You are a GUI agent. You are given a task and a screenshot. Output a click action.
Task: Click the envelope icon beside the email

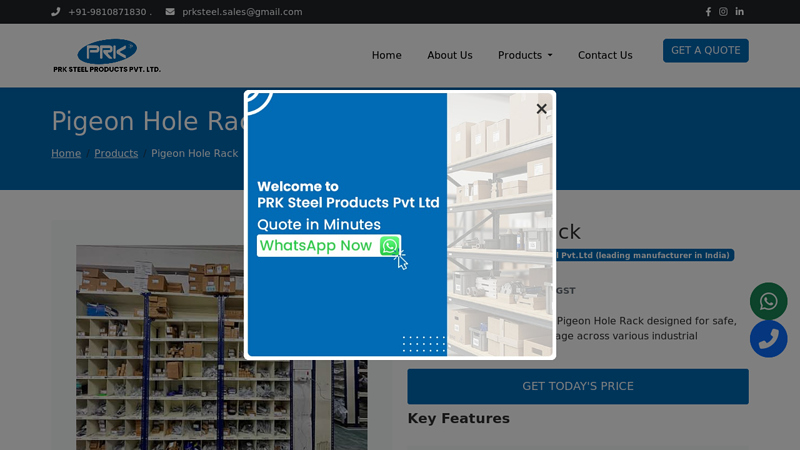tap(170, 12)
